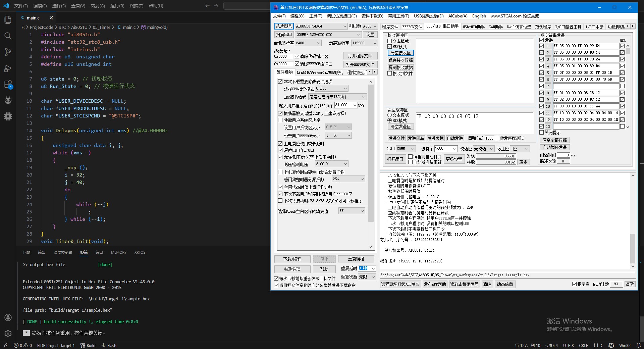Screen dimensions: 644x349
Task: Open the Manage gear in the activity bar
Action: (x=8, y=334)
